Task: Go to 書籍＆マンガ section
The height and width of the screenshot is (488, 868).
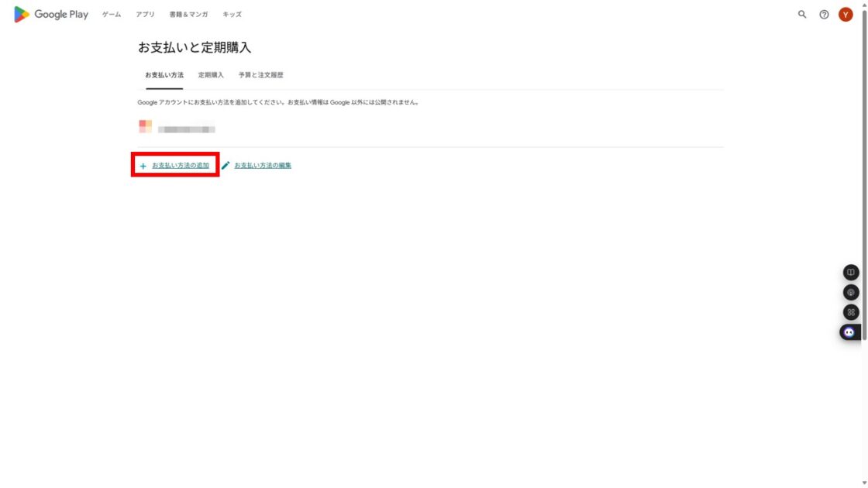Action: 189,15
